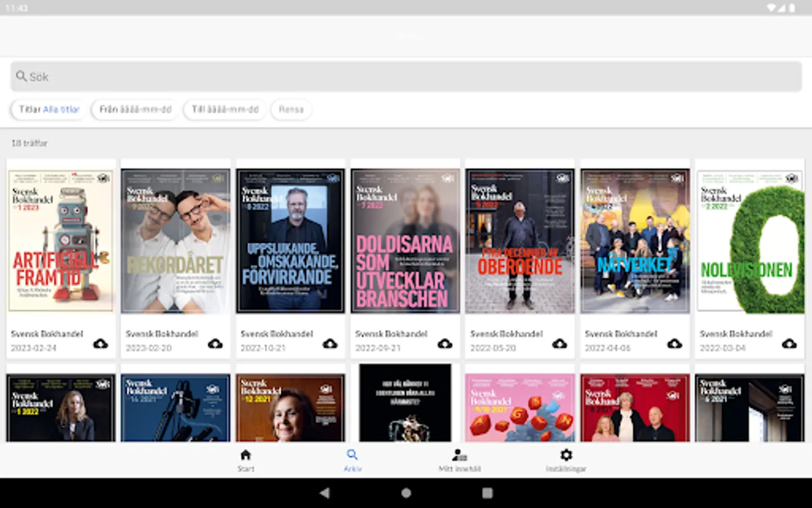
Task: Select the Arkiv tab
Action: [x=352, y=461]
